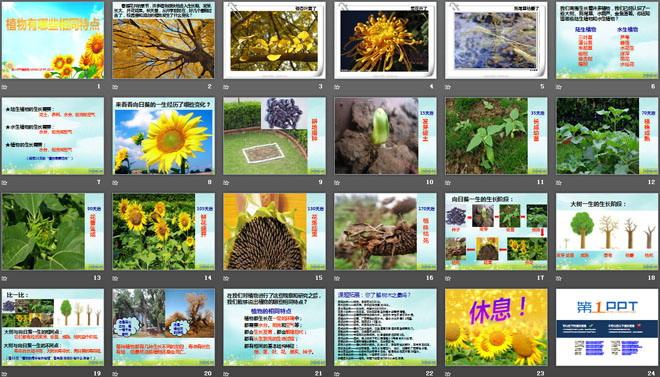Image resolution: width=660 pixels, height=377 pixels.
Task: Choose slide 11 with young seedling in grass
Action: (496, 136)
